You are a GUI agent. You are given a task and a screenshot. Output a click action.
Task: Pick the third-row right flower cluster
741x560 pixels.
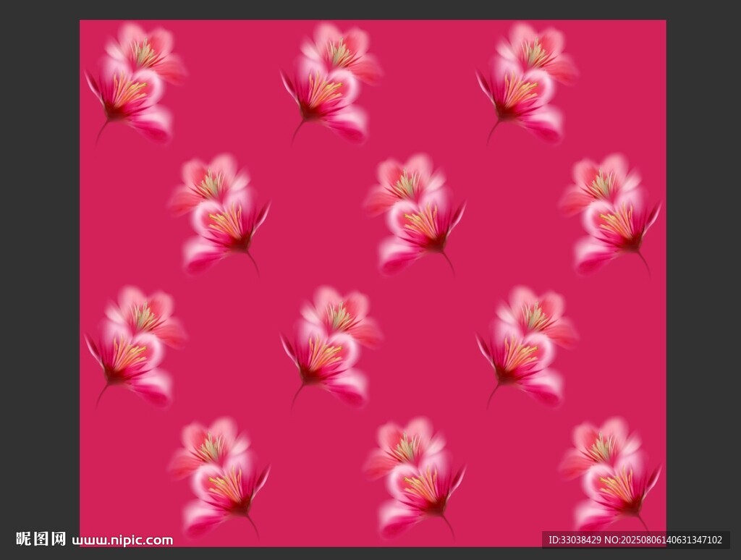coord(526,347)
